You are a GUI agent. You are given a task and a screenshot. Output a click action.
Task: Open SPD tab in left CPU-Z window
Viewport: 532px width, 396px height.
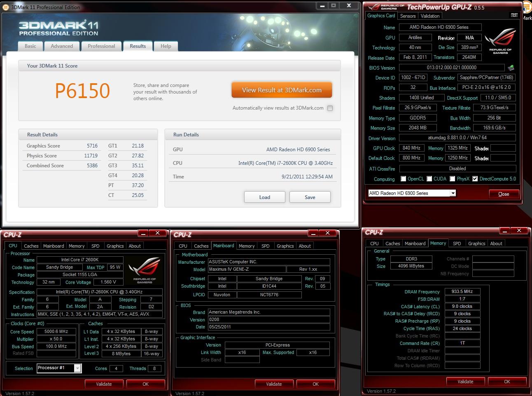click(96, 246)
